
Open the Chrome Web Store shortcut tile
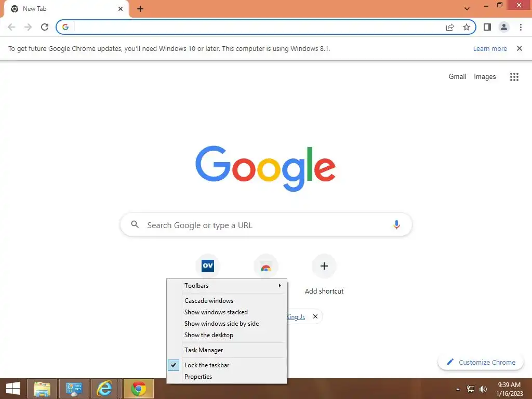click(x=266, y=265)
